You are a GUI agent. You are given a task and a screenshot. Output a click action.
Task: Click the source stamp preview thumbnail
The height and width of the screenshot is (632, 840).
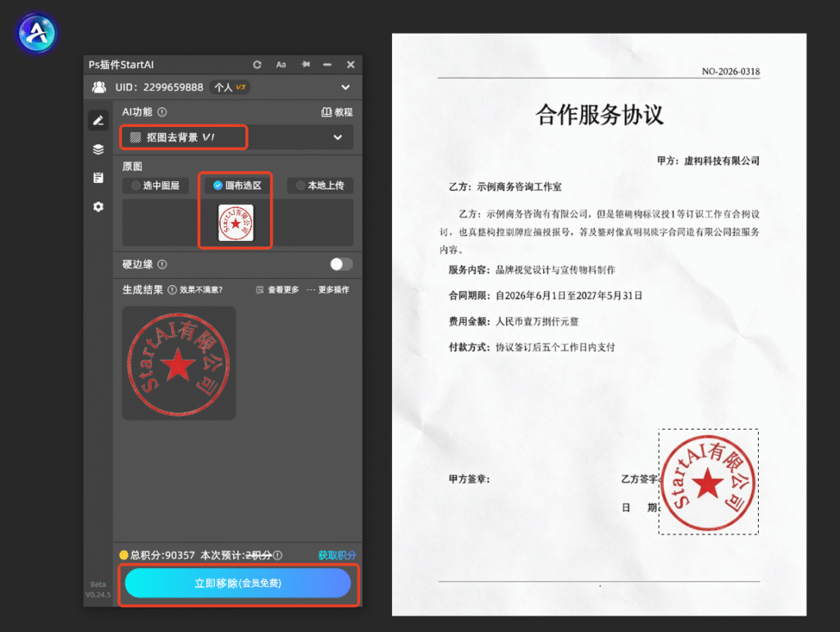pos(235,223)
